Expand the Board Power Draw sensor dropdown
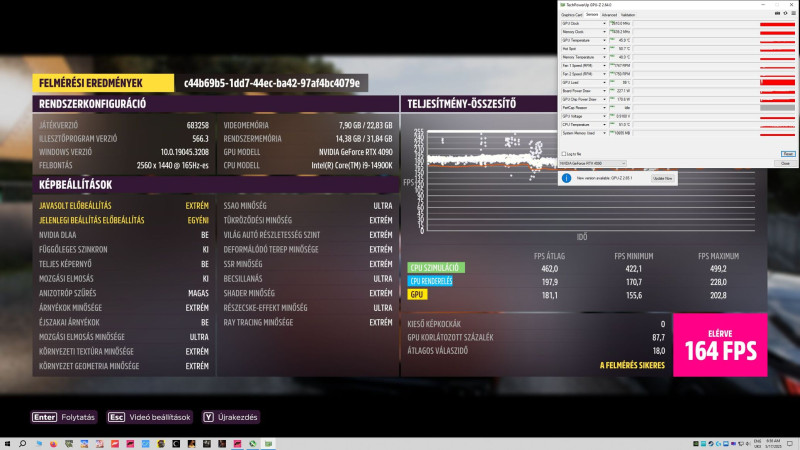 point(604,91)
